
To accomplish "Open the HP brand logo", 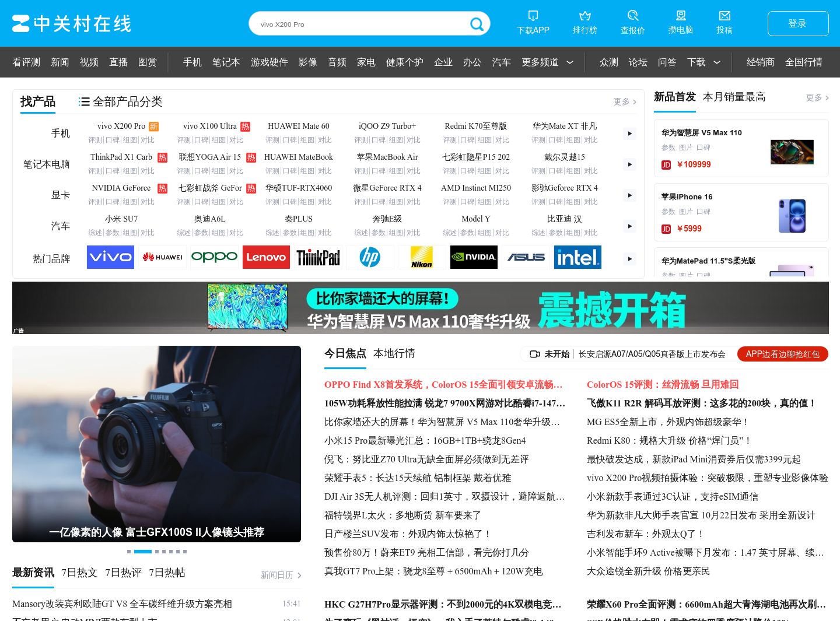I will [370, 257].
